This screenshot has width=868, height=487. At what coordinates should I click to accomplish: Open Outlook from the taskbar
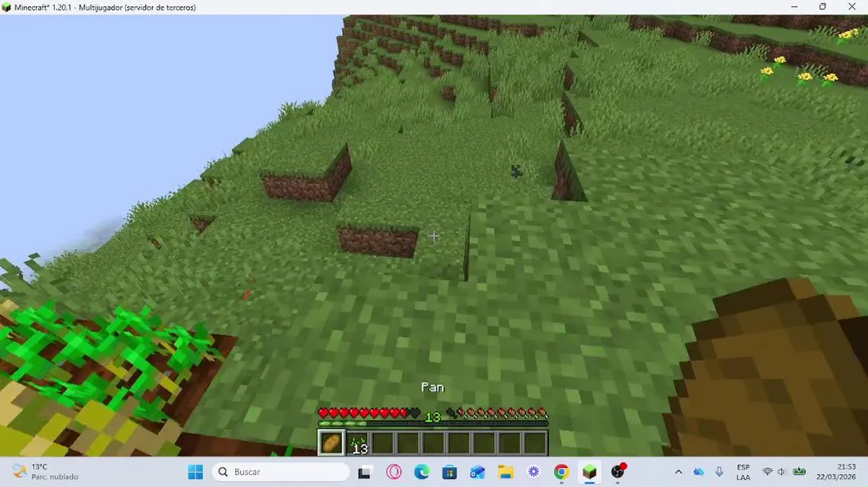(x=477, y=472)
